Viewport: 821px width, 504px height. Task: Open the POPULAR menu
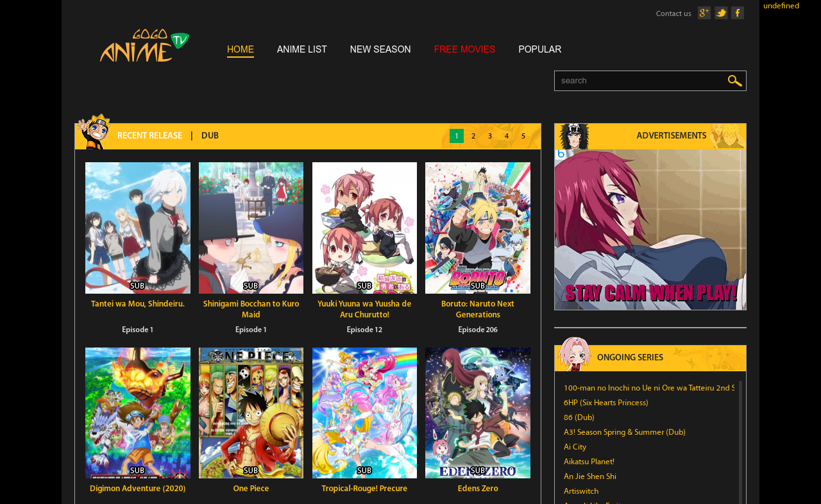540,49
